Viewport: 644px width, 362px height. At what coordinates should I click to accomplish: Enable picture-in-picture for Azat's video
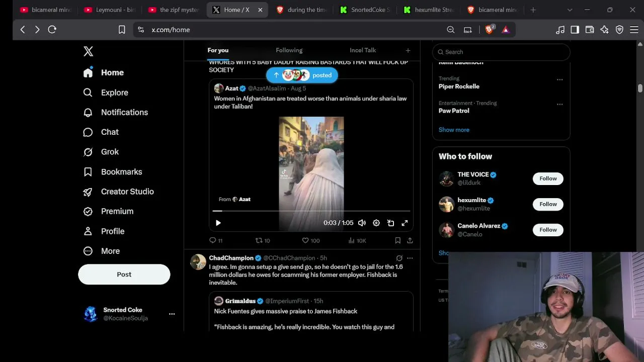390,223
